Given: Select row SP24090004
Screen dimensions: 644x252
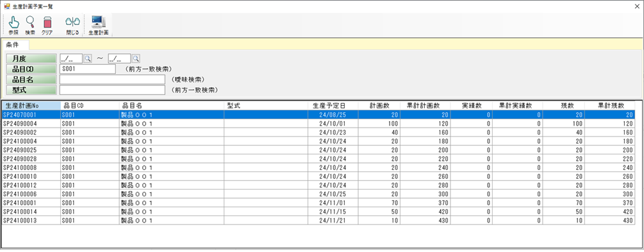Looking at the screenshot, I should [318, 123].
